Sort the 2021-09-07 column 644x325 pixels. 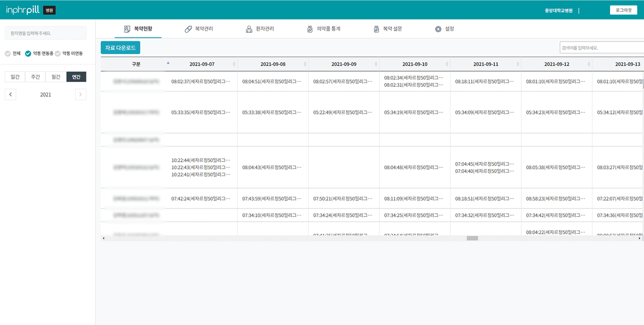point(234,64)
